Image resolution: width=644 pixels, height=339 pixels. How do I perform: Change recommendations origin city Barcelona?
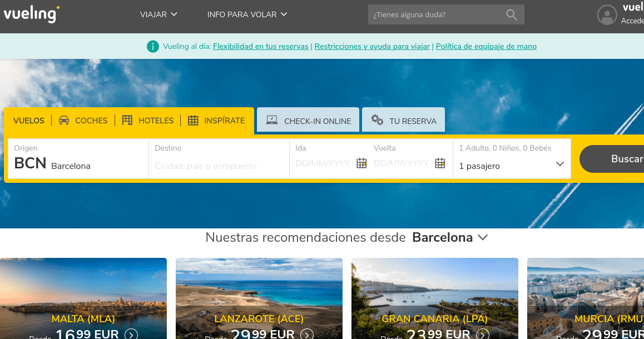click(450, 238)
